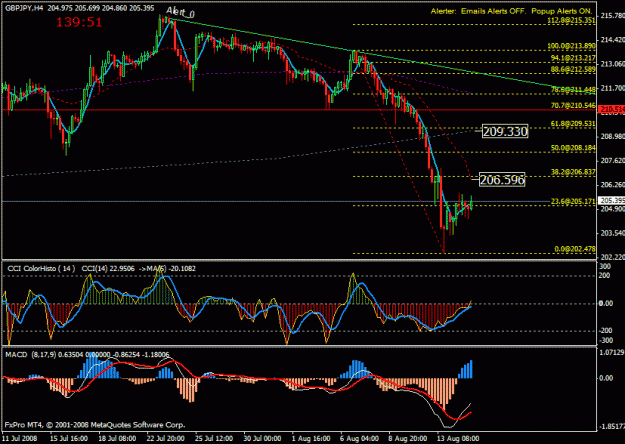Click the 30 Jul 00:00 time axis label
The height and width of the screenshot is (444, 625).
pos(262,438)
